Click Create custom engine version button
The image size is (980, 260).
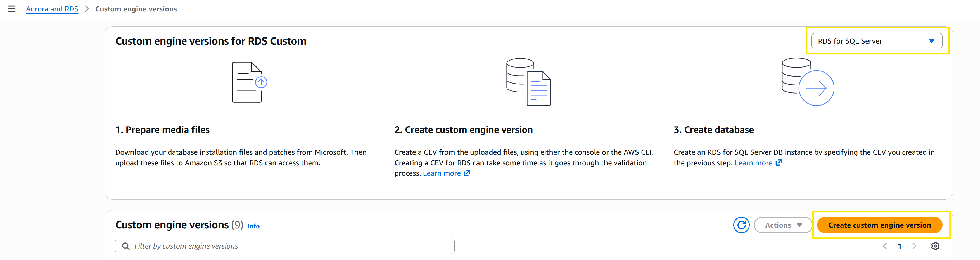tap(880, 225)
